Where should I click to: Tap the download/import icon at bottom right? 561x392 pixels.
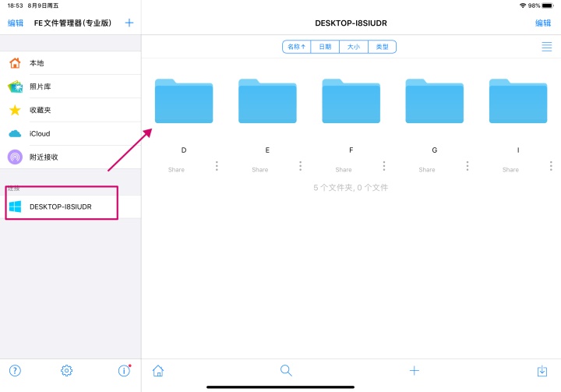point(542,370)
